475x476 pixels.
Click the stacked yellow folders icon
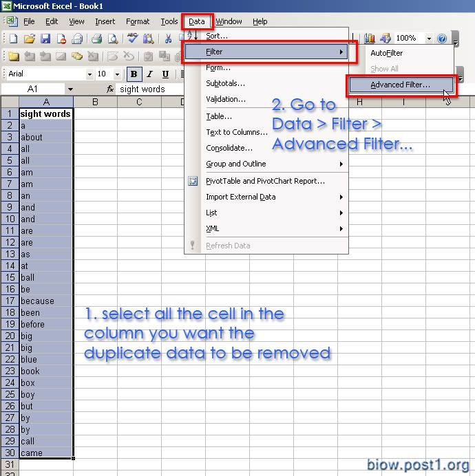click(x=77, y=56)
